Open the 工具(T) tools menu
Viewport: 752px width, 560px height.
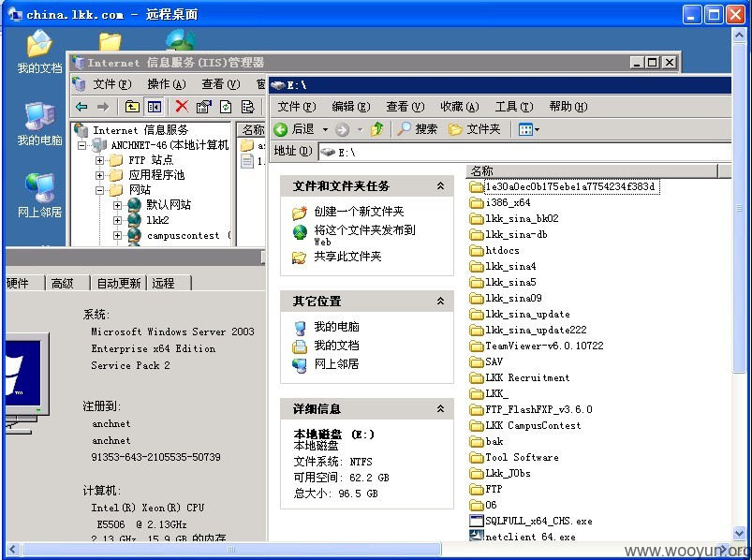[x=514, y=107]
